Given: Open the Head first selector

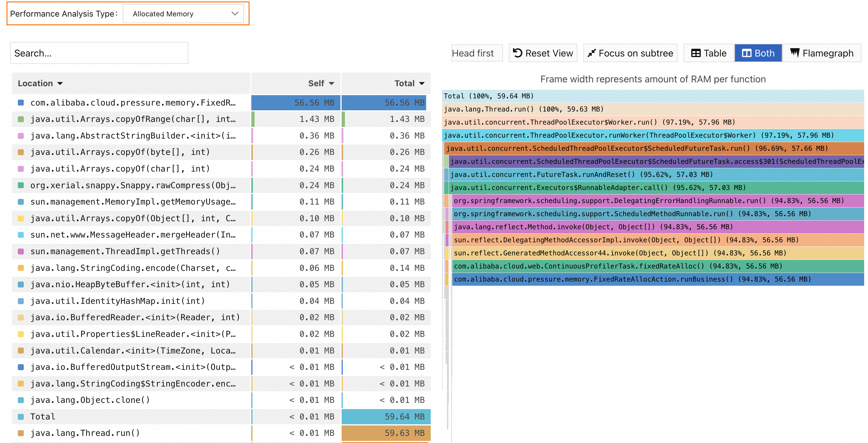Looking at the screenshot, I should (476, 53).
